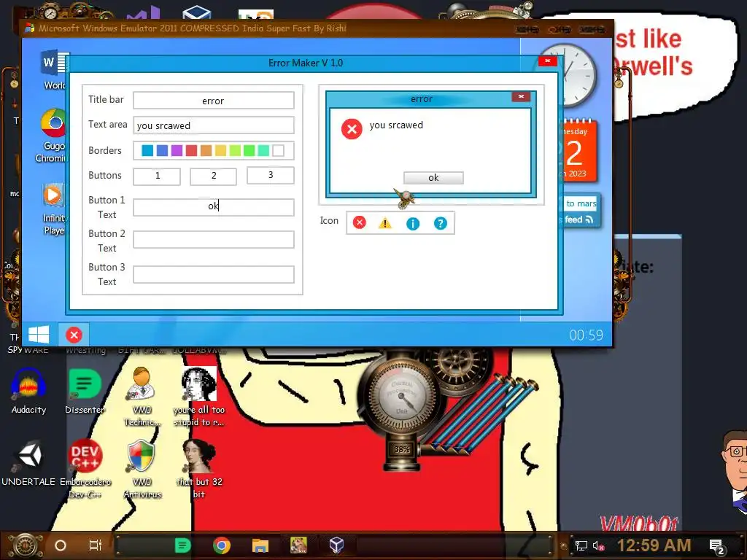Set the button count to 2
Viewport: 747px width, 560px height.
click(x=214, y=176)
